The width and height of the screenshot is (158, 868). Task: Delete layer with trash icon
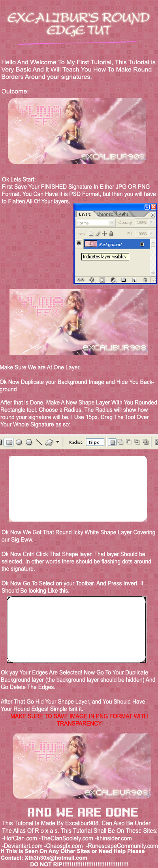(x=145, y=280)
